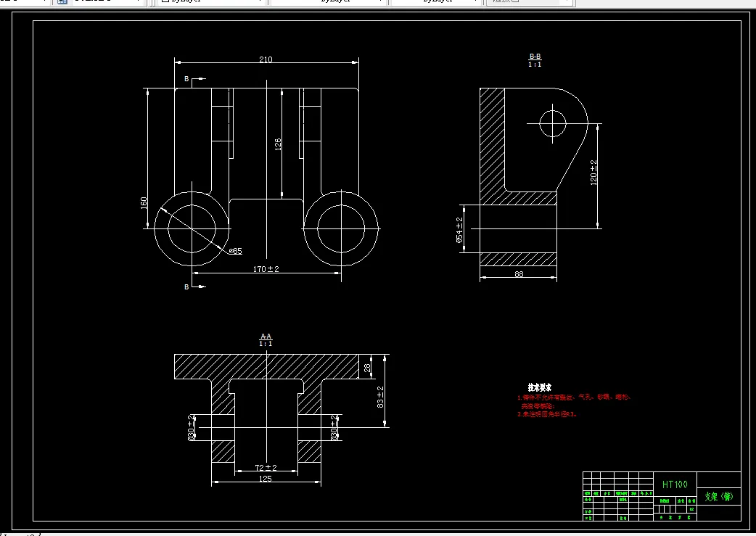The width and height of the screenshot is (756, 536).
Task: Pick the 28 thickness dimension text
Action: pyautogui.click(x=367, y=368)
